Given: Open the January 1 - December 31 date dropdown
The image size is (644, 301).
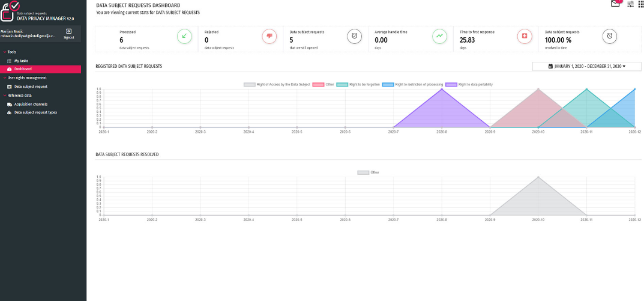Looking at the screenshot, I should (587, 66).
